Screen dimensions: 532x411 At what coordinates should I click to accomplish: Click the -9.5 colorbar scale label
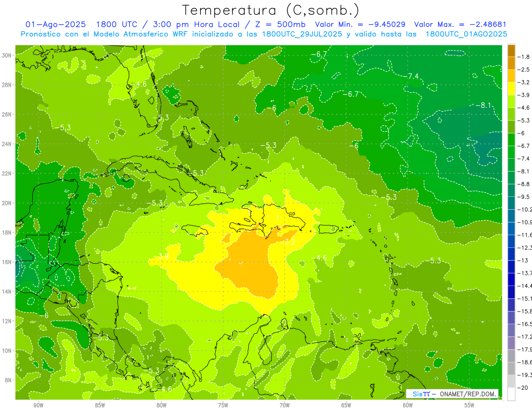tap(524, 196)
